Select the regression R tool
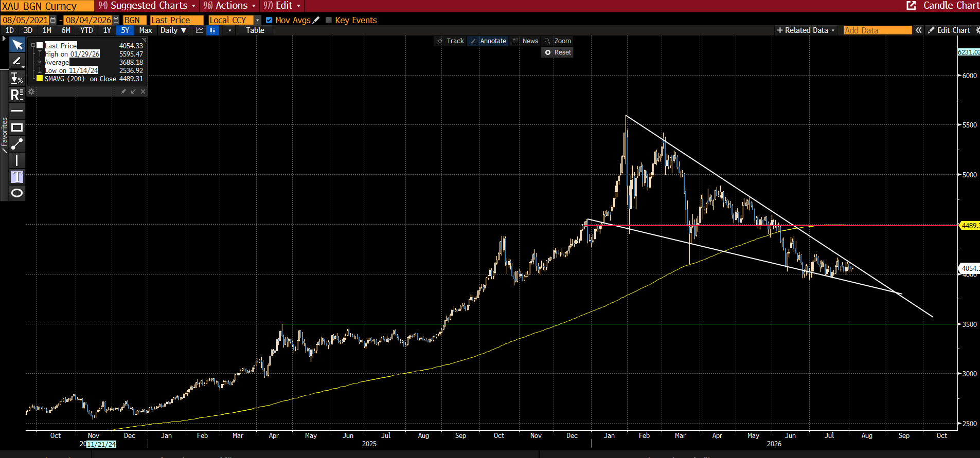Image resolution: width=980 pixels, height=458 pixels. pyautogui.click(x=17, y=95)
